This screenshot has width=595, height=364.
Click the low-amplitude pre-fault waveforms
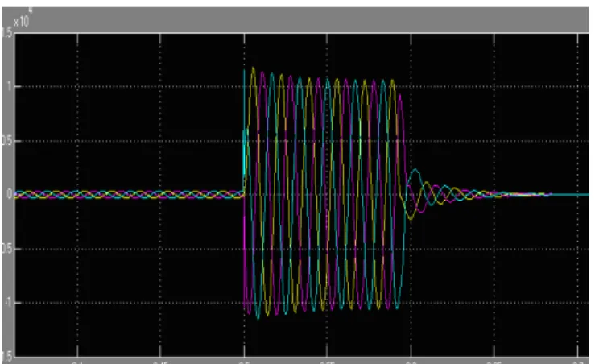coord(129,194)
